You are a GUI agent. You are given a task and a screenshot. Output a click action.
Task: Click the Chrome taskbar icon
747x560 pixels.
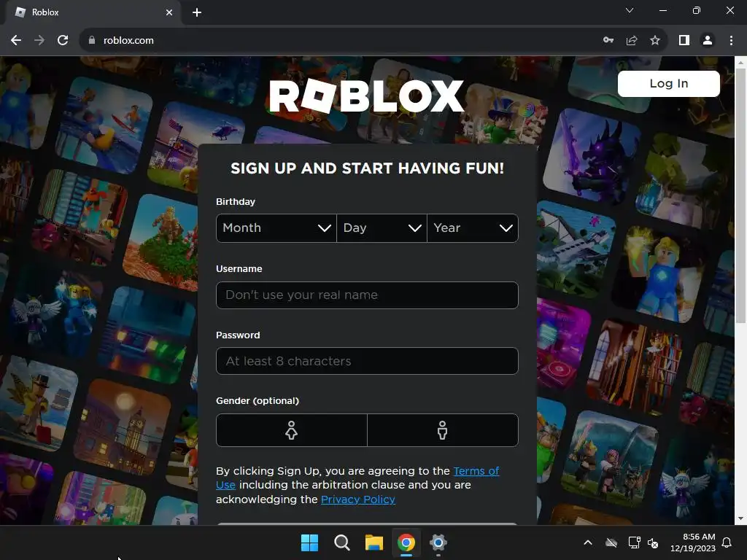point(406,542)
